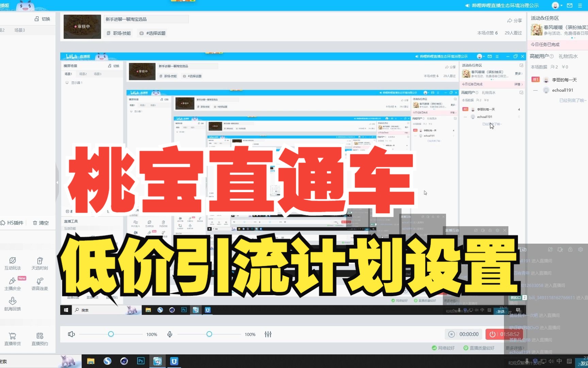Click the 分享 share button

tap(515, 20)
